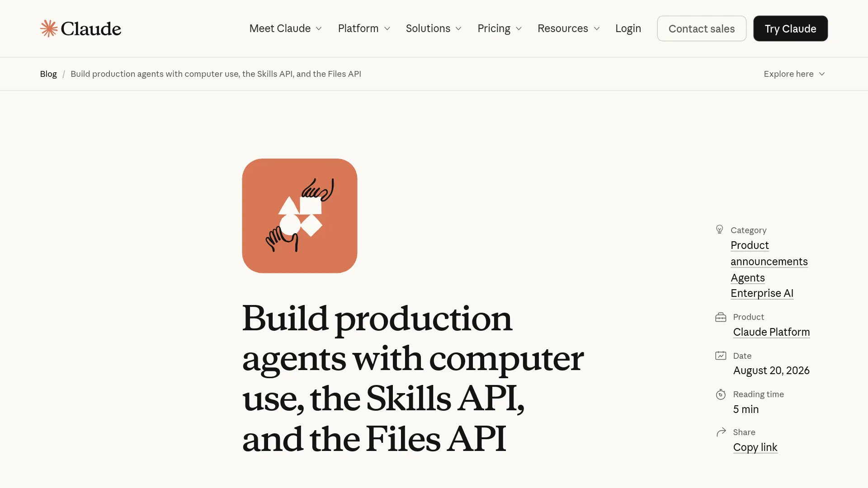868x488 pixels.
Task: Expand the Pricing chevron arrow
Action: (x=519, y=28)
